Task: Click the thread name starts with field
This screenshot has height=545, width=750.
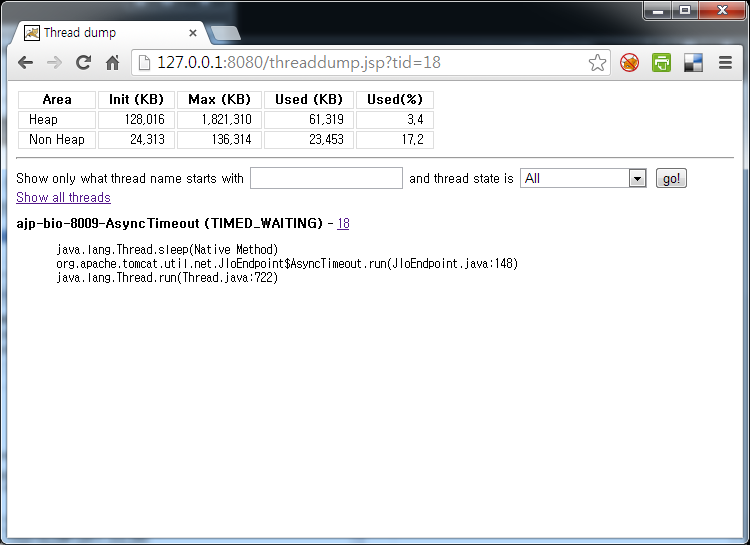Action: coord(326,178)
